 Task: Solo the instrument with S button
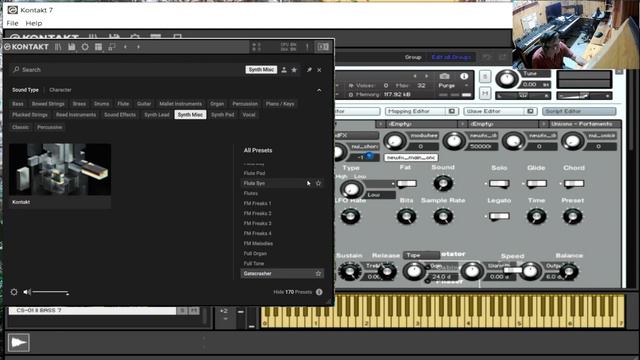pyautogui.click(x=485, y=76)
